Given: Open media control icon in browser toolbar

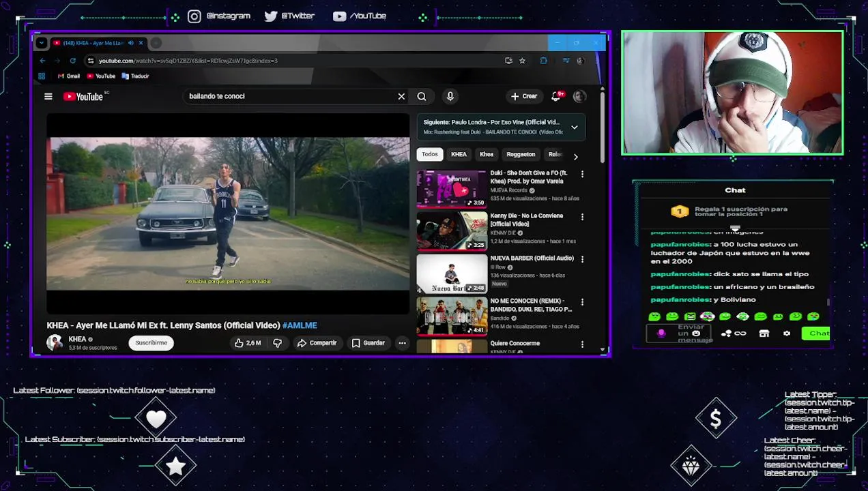Looking at the screenshot, I should (566, 61).
